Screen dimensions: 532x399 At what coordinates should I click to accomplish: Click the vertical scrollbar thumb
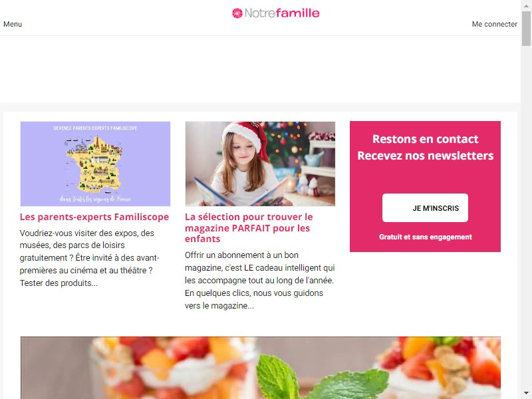pos(527,28)
